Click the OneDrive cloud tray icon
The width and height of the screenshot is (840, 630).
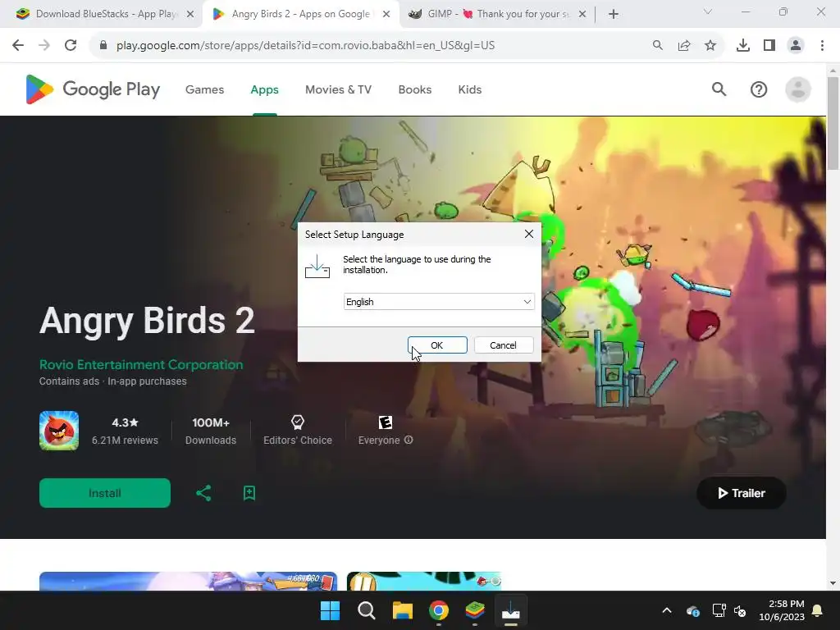(x=692, y=610)
